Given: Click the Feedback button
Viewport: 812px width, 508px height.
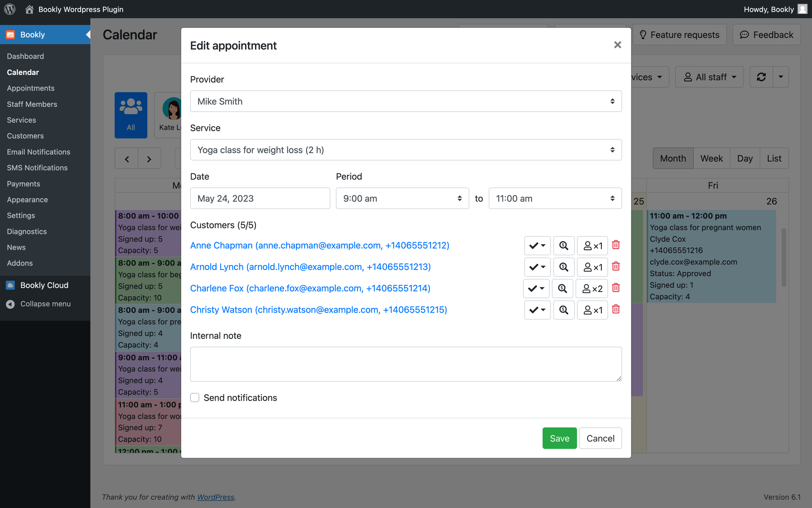Looking at the screenshot, I should click(x=767, y=35).
